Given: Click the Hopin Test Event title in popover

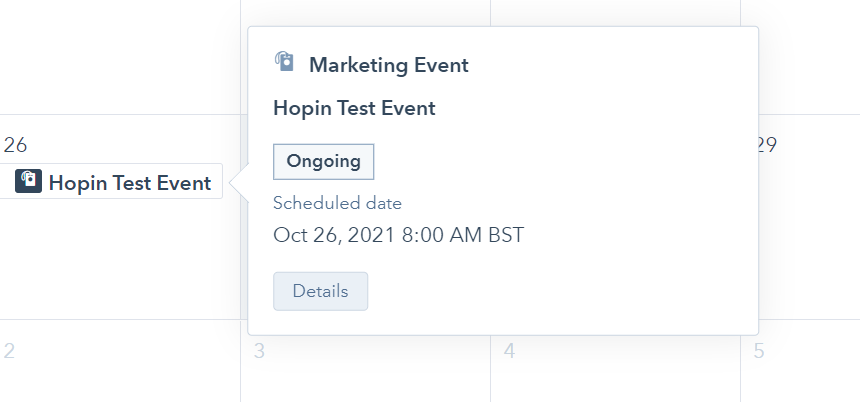Looking at the screenshot, I should coord(354,108).
